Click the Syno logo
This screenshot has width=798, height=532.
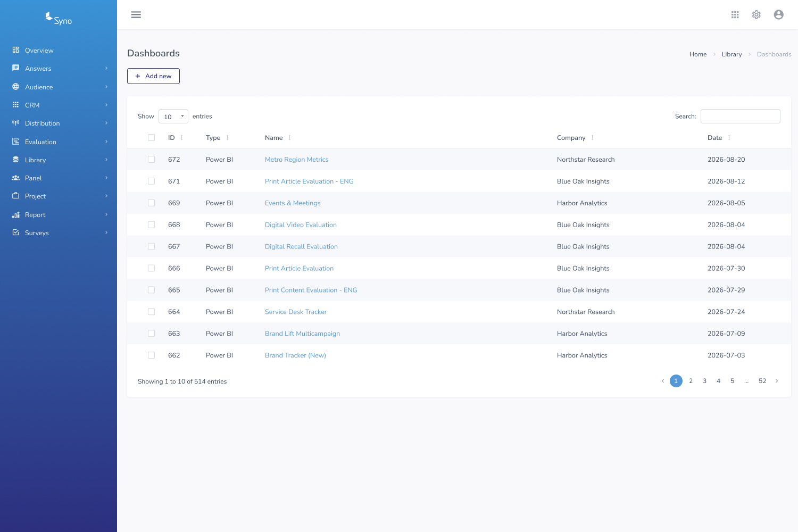59,19
